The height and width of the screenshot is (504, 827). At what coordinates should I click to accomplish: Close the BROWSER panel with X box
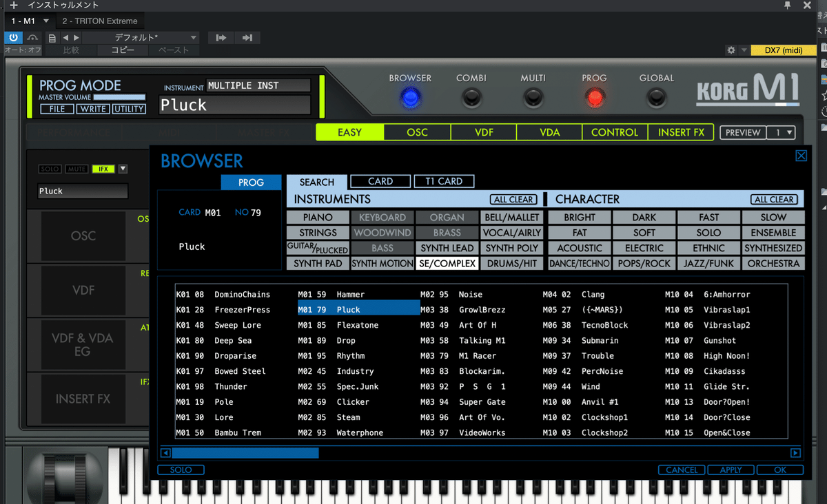point(801,156)
